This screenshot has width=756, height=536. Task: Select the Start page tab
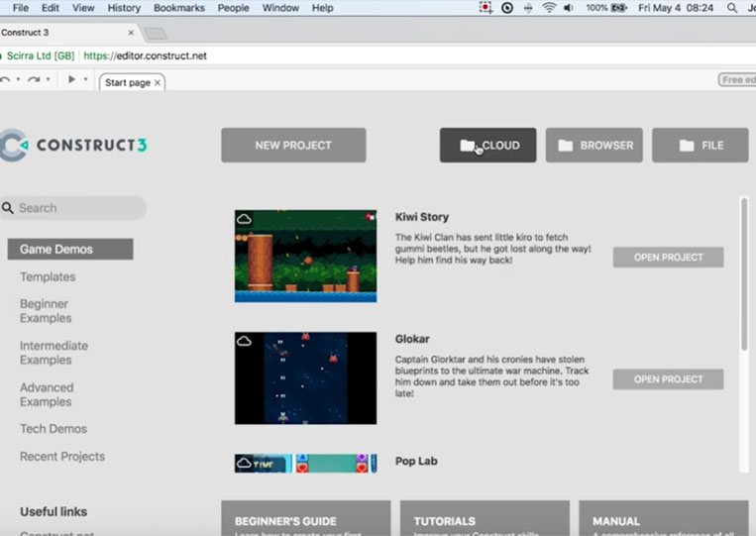[132, 82]
